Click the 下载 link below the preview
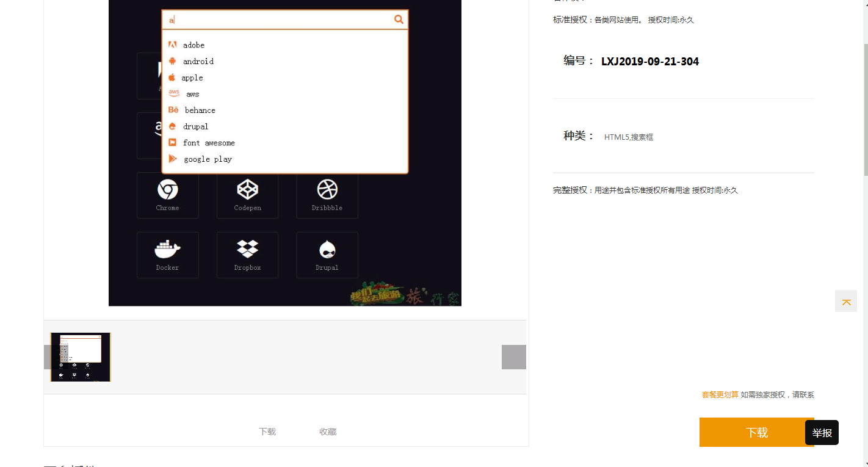 coord(267,432)
